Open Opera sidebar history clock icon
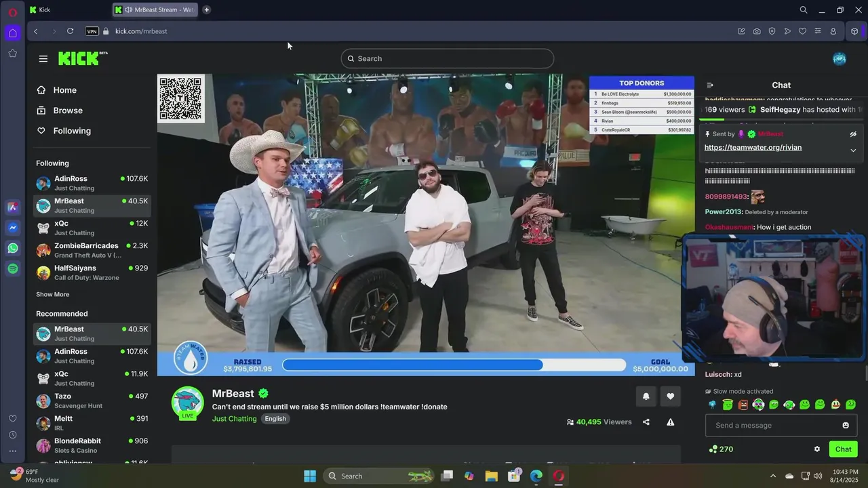868x488 pixels. (13, 434)
